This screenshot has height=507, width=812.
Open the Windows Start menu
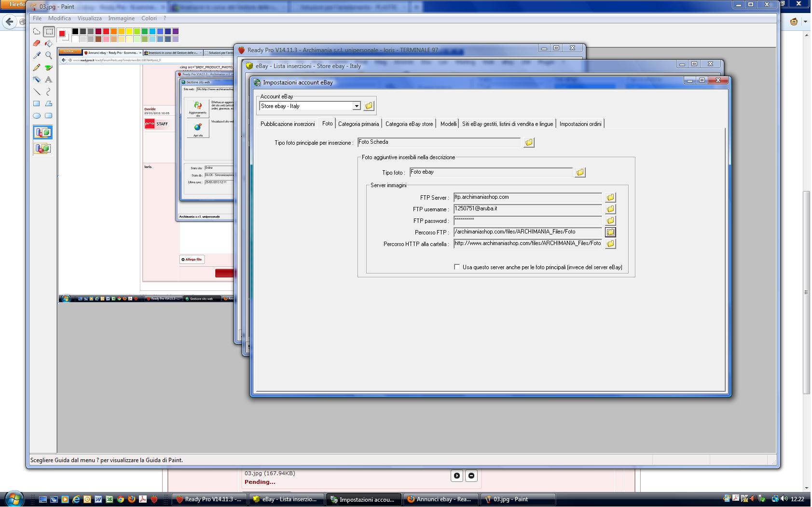[14, 499]
